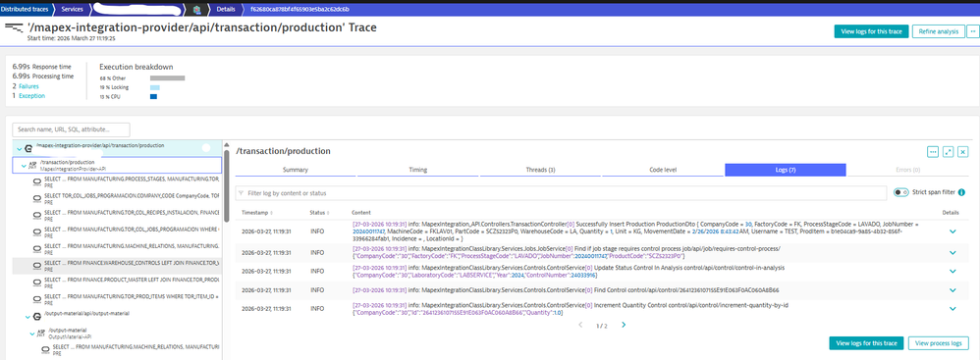
Task: Expand details of the Find if job stage log
Action: (x=953, y=253)
